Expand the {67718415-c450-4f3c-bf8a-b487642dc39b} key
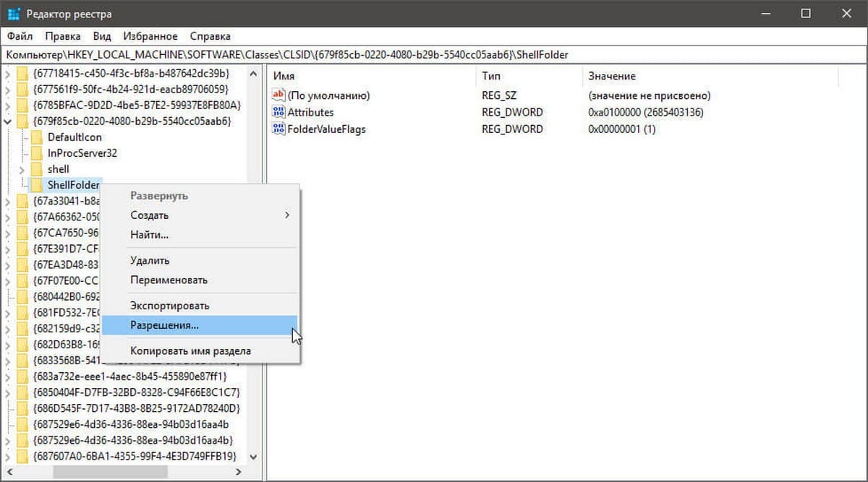 pos(9,74)
